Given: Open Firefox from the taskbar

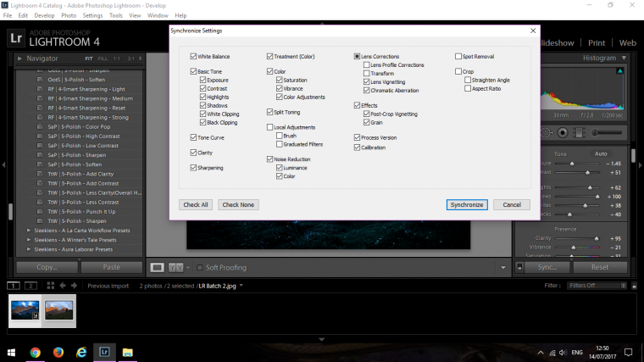Looking at the screenshot, I should 58,353.
